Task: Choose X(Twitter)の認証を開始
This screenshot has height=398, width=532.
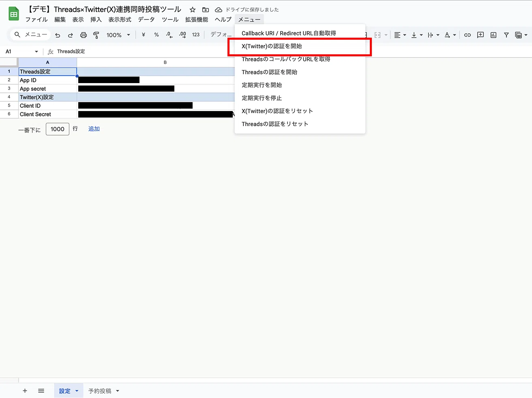Action: [300, 46]
